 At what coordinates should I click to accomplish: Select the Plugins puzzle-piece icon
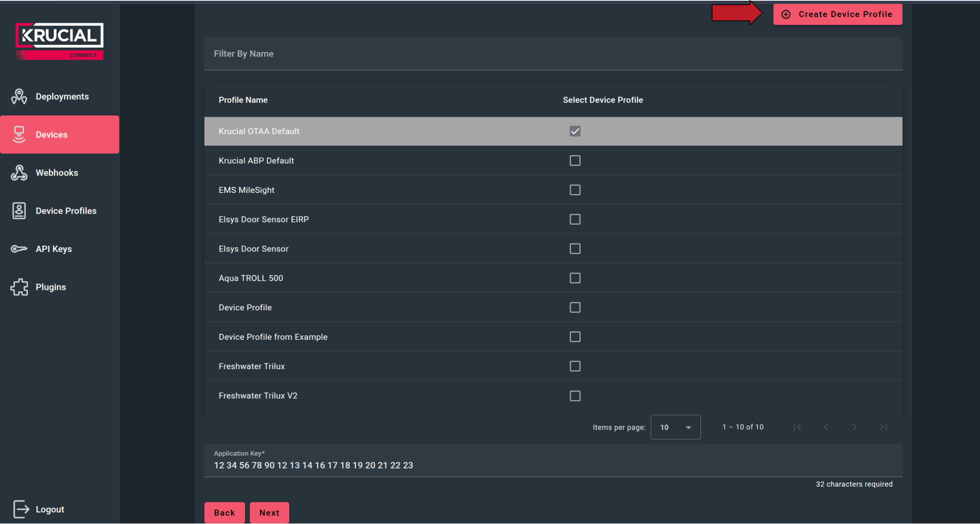tap(18, 287)
